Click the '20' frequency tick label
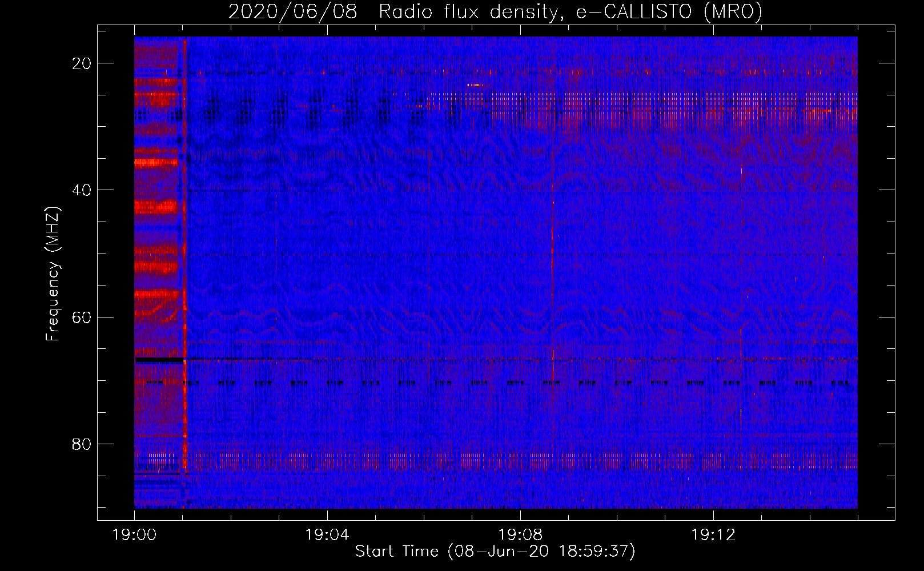 [x=82, y=63]
